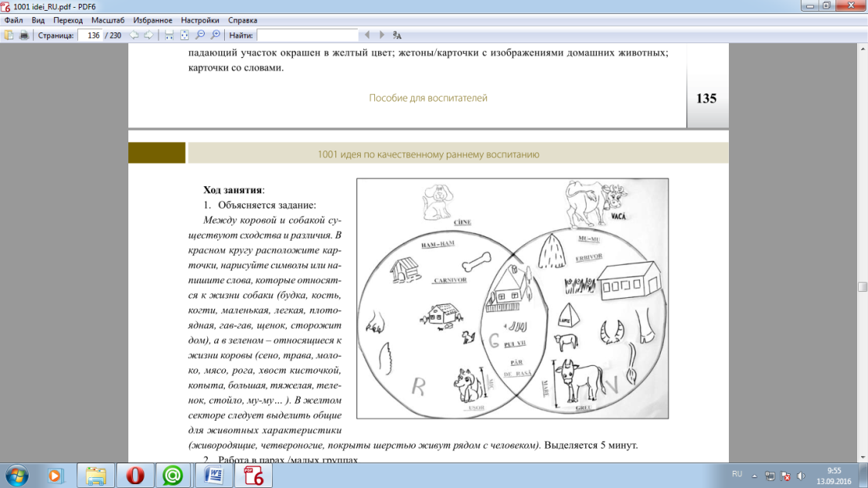Open Opera browser from taskbar

(x=134, y=476)
